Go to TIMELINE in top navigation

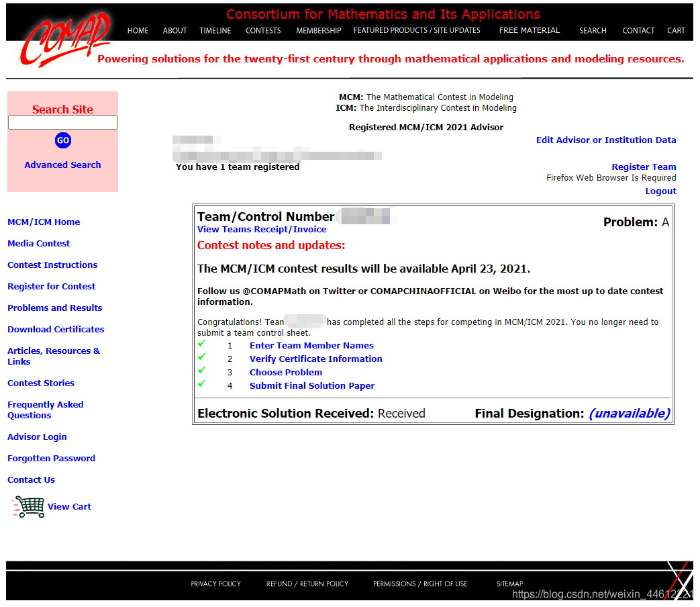(x=215, y=30)
